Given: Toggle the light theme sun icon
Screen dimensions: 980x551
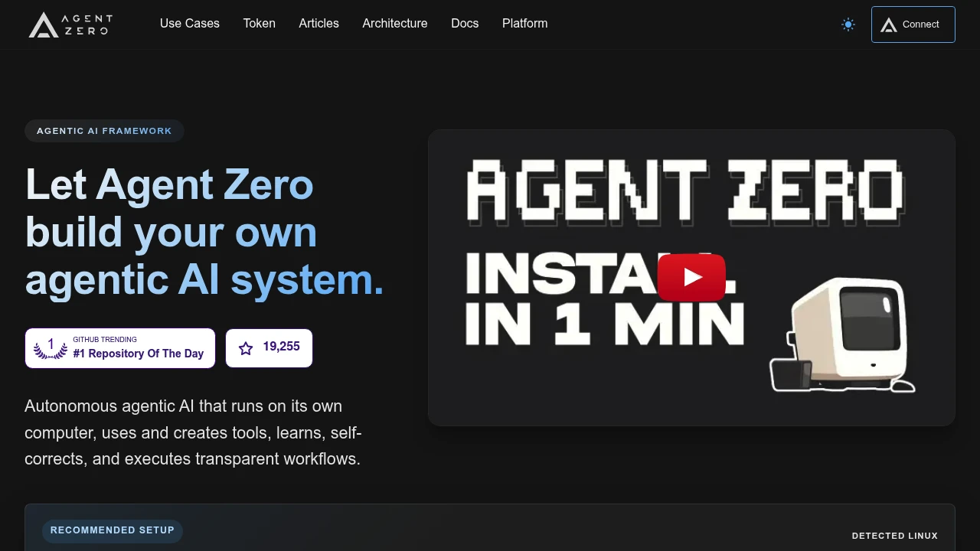Looking at the screenshot, I should 848,24.
